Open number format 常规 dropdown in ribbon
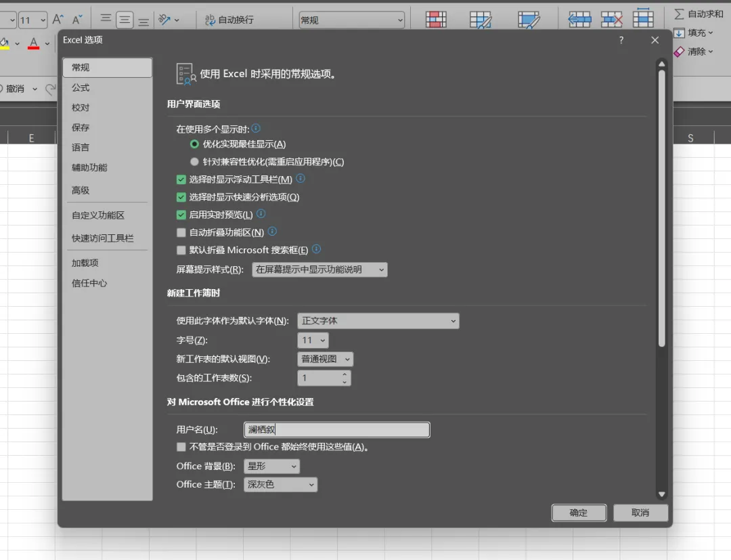Image resolution: width=731 pixels, height=560 pixels. pyautogui.click(x=352, y=20)
